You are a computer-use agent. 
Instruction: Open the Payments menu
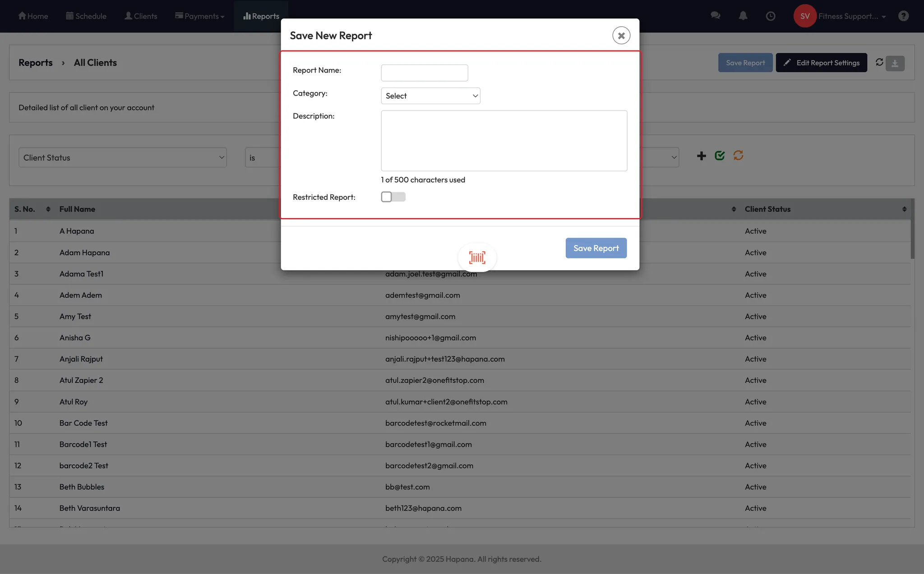tap(200, 16)
